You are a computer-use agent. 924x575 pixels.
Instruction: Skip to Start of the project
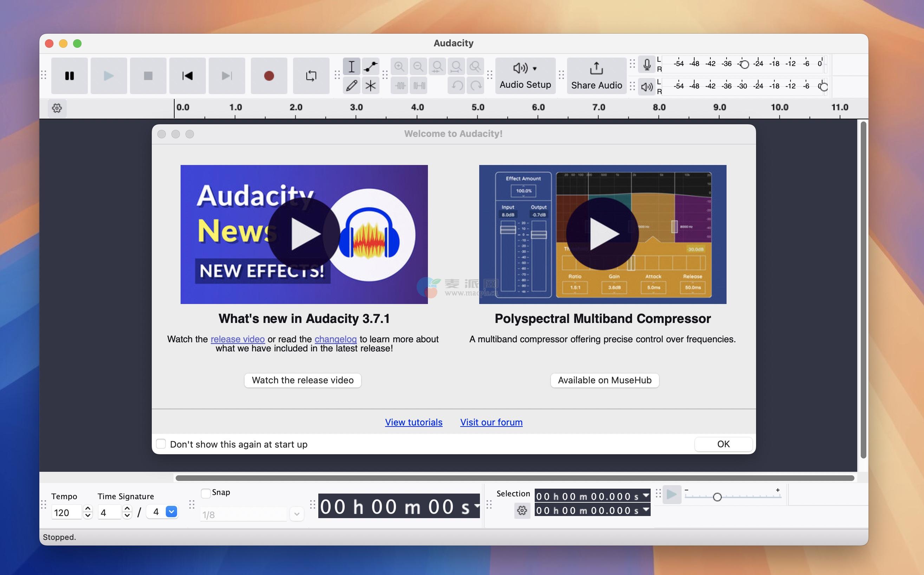(188, 76)
